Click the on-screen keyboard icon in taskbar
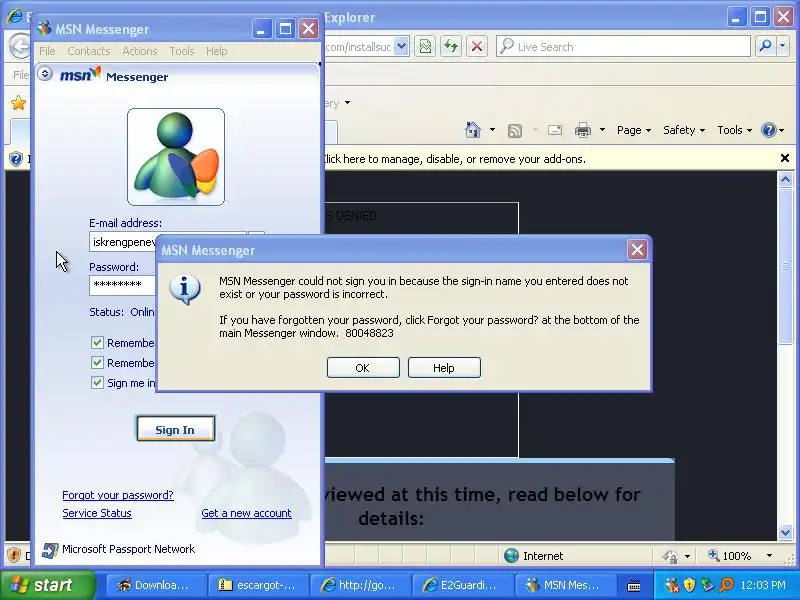Image resolution: width=800 pixels, height=600 pixels. 634,586
